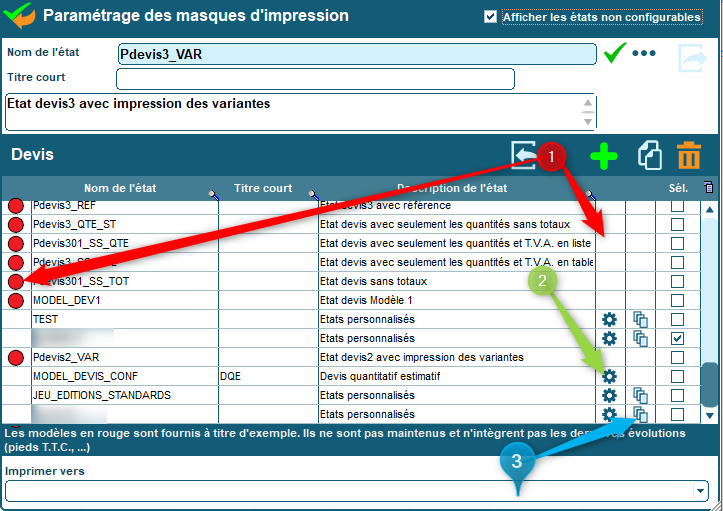Select the JEU_EDITIONS_STANDARDS row name
Viewport: 723px width, 511px height.
[x=102, y=395]
